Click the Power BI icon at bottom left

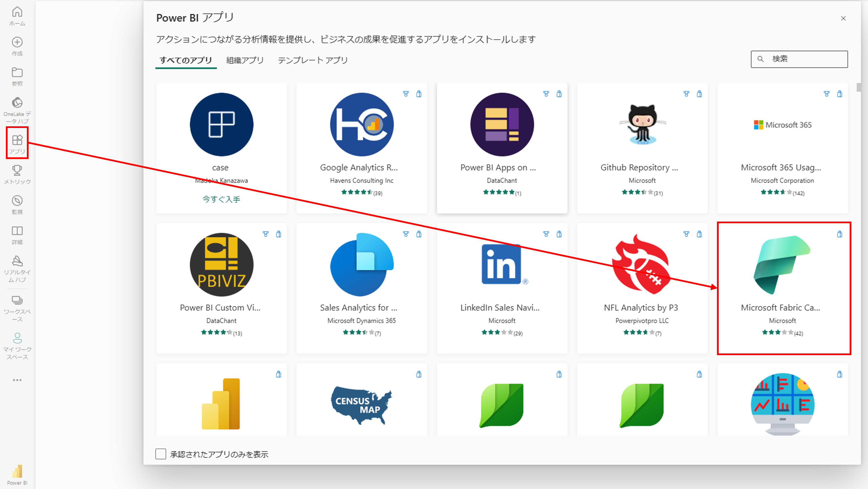tap(17, 474)
